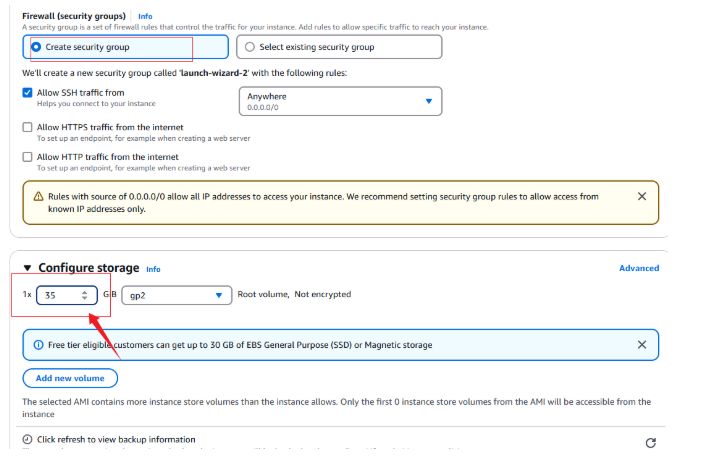Increase root volume size with stepper arrows
Image resolution: width=702 pixels, height=457 pixels.
tap(85, 292)
